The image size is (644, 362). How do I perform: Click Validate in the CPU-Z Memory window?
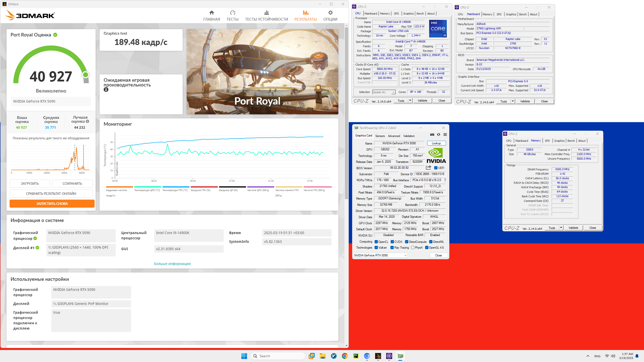[x=573, y=228]
